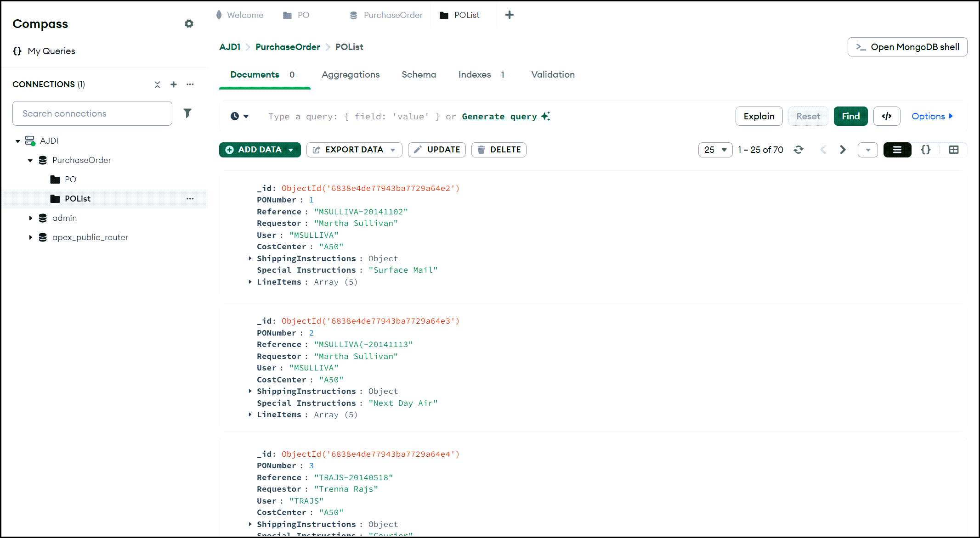Viewport: 980px width, 538px height.
Task: Open export query to language button
Action: [887, 116]
